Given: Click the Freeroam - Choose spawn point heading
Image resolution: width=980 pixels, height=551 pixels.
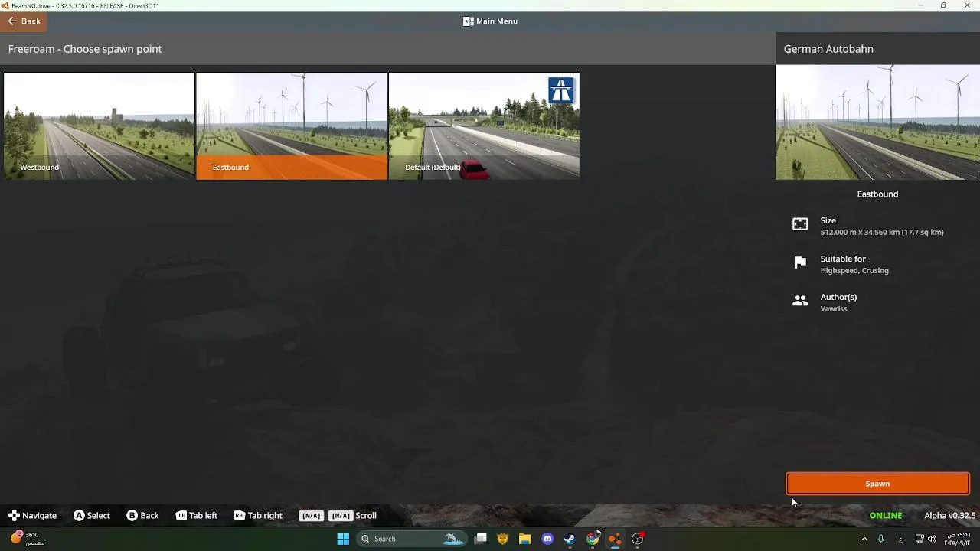Looking at the screenshot, I should 85,49.
